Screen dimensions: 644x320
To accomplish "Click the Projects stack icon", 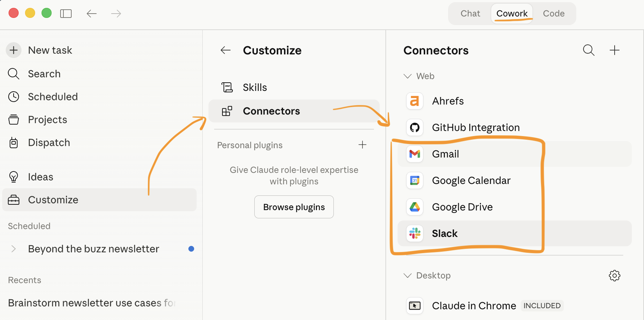I will [x=14, y=120].
